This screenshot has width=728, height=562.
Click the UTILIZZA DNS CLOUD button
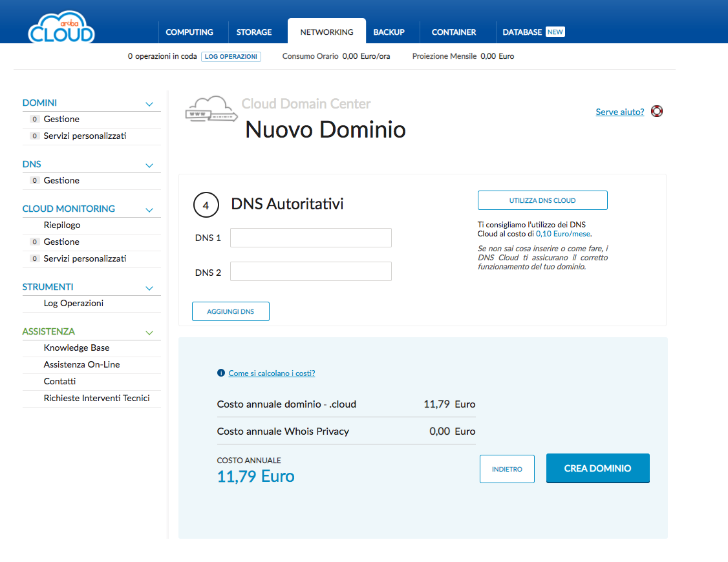point(542,200)
